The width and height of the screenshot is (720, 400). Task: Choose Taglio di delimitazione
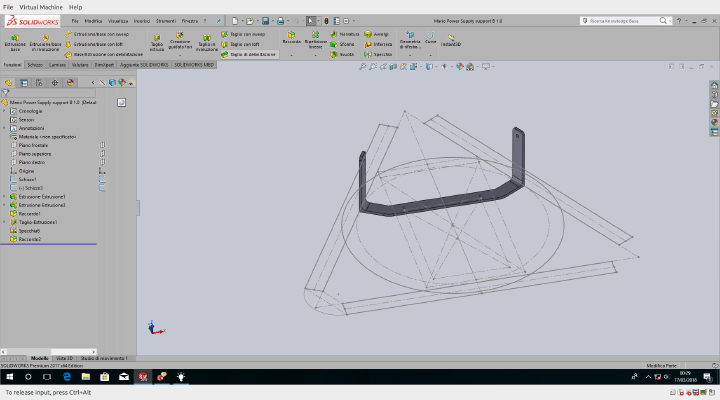click(x=248, y=54)
